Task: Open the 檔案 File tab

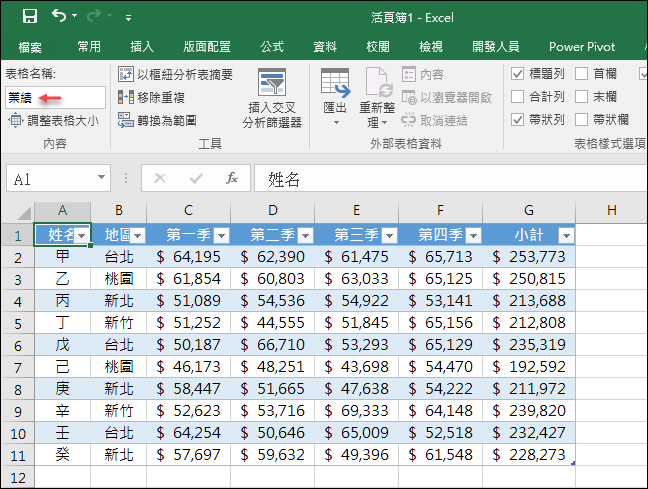Action: pyautogui.click(x=30, y=47)
